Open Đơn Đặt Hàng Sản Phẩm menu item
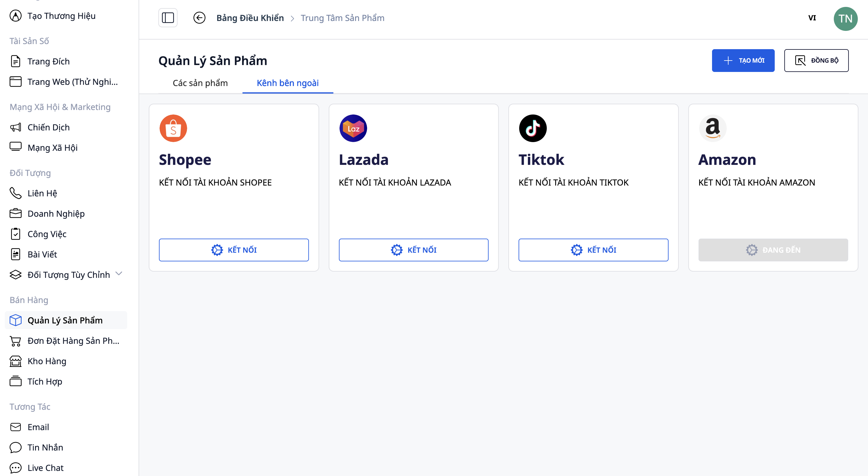 [x=73, y=341]
